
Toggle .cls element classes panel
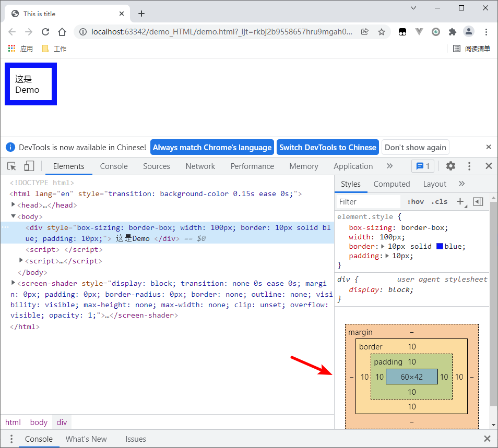point(440,201)
